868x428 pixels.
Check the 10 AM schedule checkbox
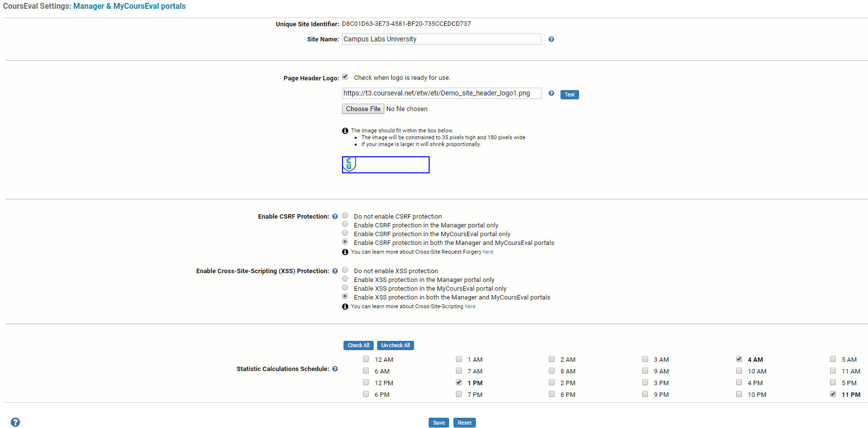point(739,371)
